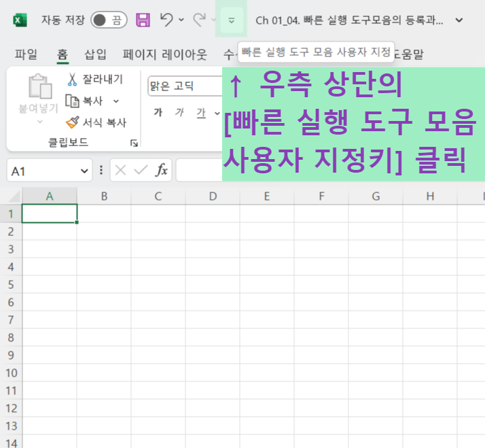This screenshot has width=485, height=448.
Task: Click the formula bar three-dot handle
Action: pyautogui.click(x=101, y=170)
